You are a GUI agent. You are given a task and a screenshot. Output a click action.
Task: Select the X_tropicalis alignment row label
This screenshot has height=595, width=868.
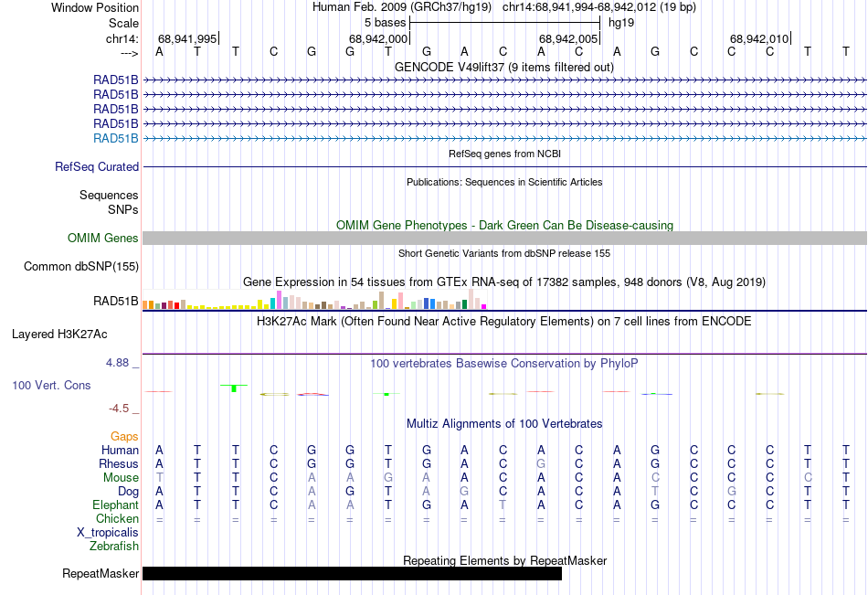tap(108, 533)
